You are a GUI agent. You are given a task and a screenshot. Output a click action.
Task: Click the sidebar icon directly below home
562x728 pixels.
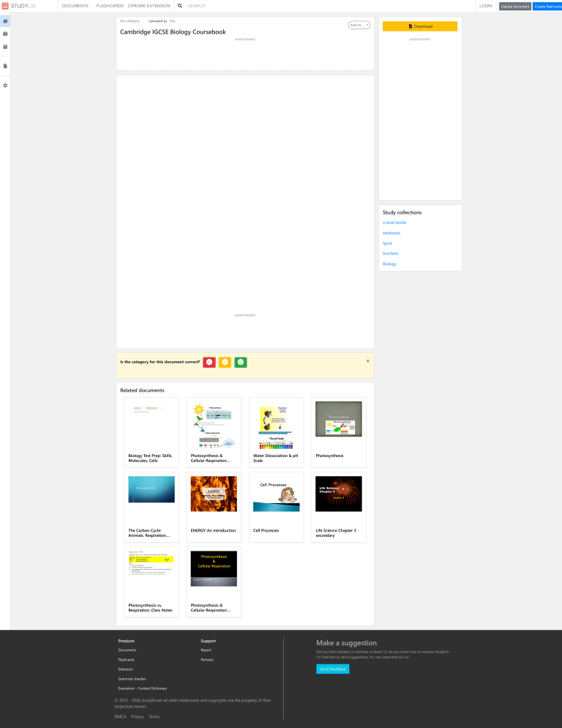pyautogui.click(x=5, y=34)
